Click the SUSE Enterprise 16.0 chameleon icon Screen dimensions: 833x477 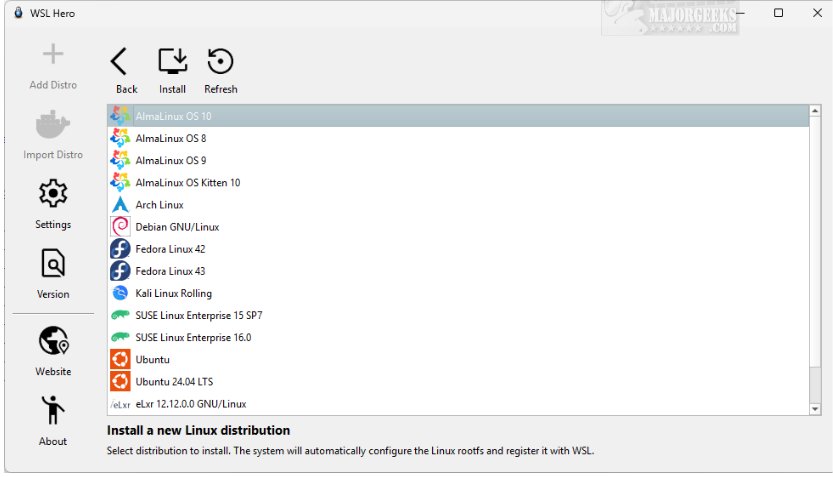point(120,337)
